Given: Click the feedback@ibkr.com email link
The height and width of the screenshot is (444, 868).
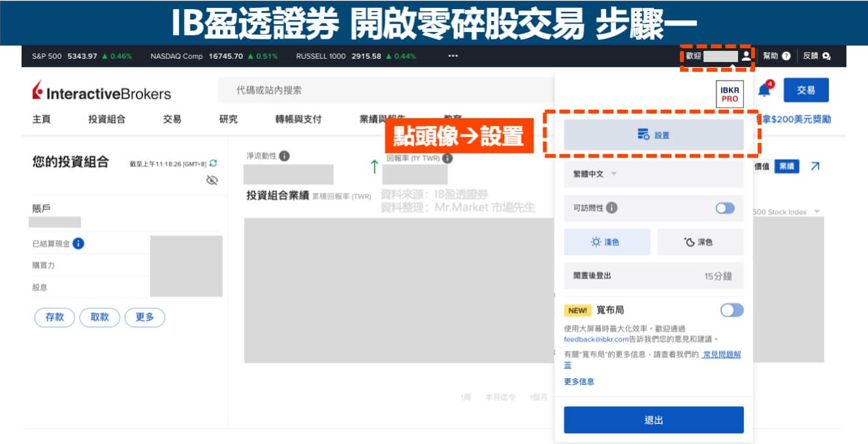Looking at the screenshot, I should pyautogui.click(x=596, y=340).
